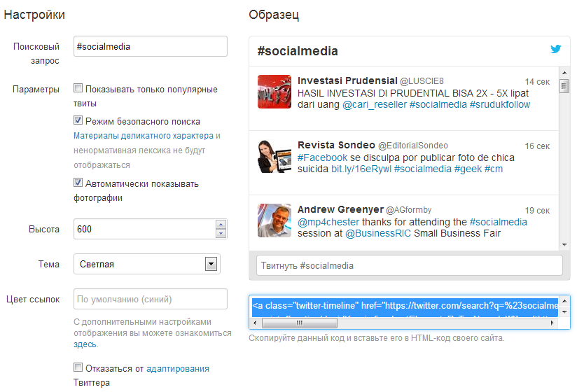
Task: Open Revista Sondeo avatar thumbnail
Action: click(x=274, y=156)
